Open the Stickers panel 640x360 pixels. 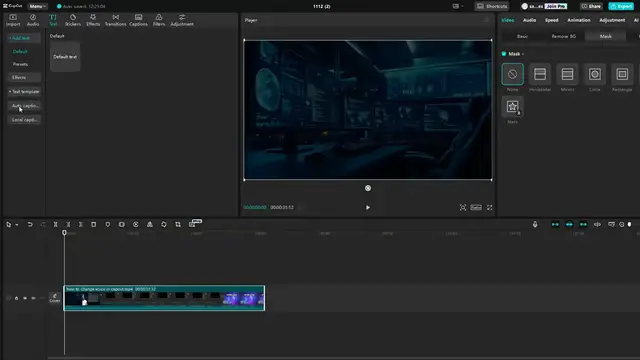(x=73, y=20)
